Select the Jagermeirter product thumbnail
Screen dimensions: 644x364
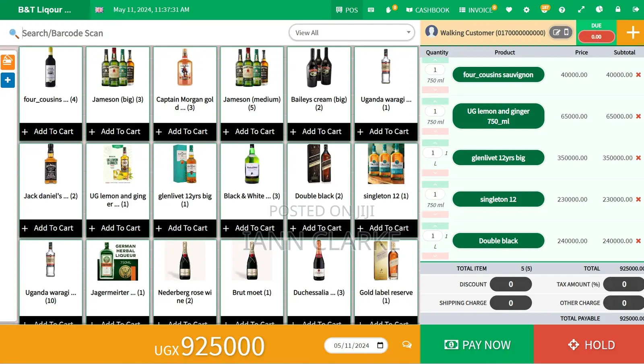click(118, 261)
